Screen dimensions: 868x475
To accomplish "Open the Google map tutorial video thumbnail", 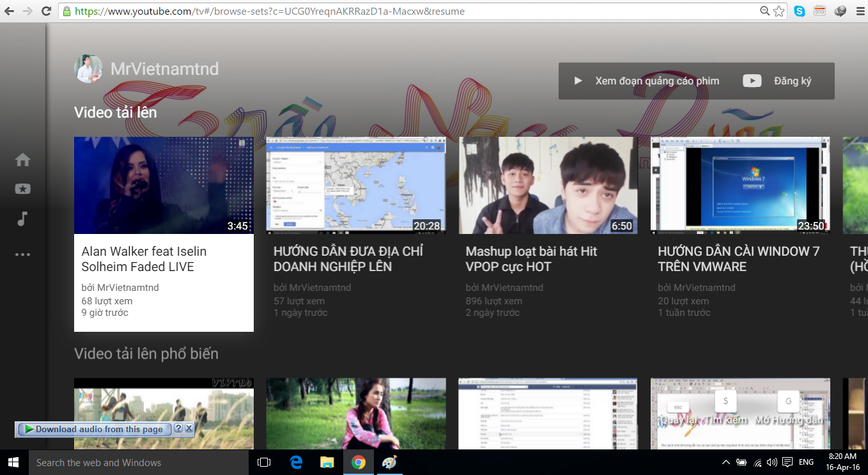I will pyautogui.click(x=356, y=185).
